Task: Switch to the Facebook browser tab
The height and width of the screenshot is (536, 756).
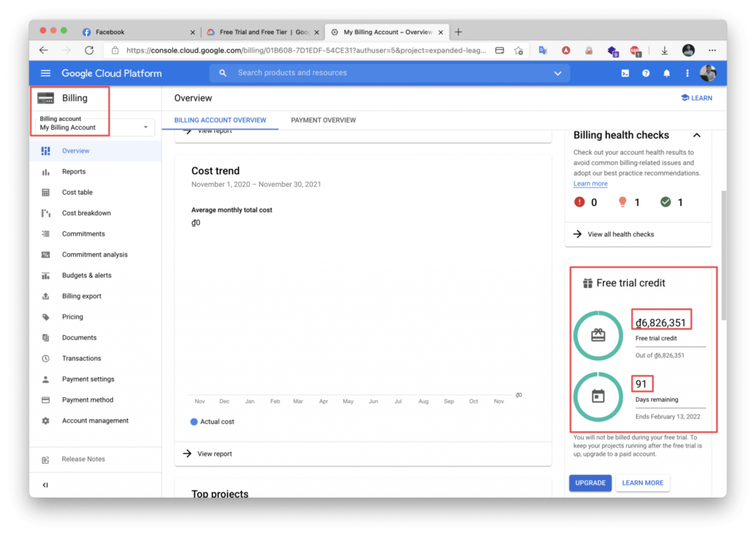Action: click(137, 32)
